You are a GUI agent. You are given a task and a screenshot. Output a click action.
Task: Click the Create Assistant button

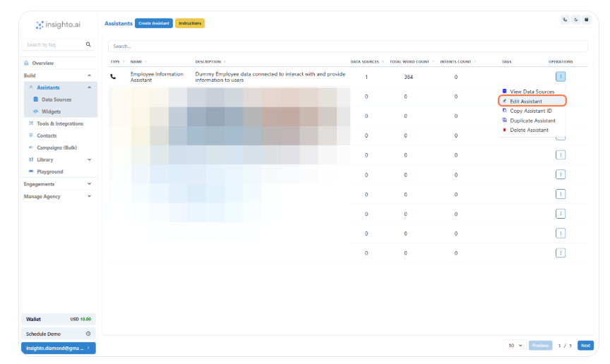tap(154, 23)
